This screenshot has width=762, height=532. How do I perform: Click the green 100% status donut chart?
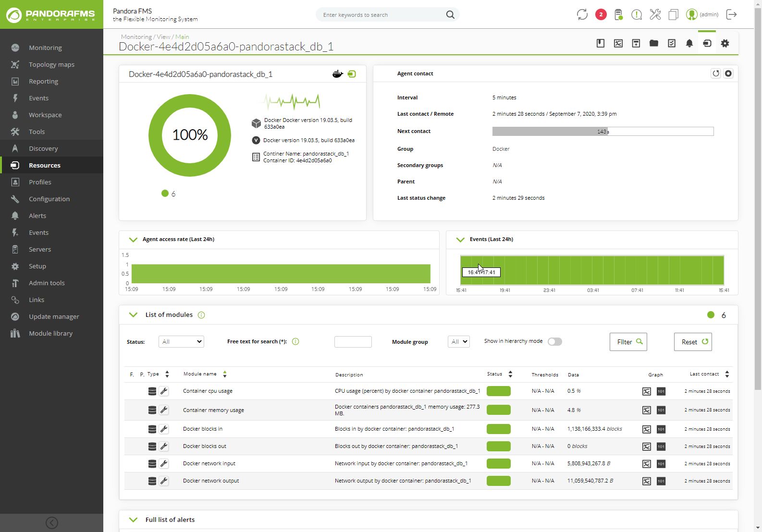[190, 135]
